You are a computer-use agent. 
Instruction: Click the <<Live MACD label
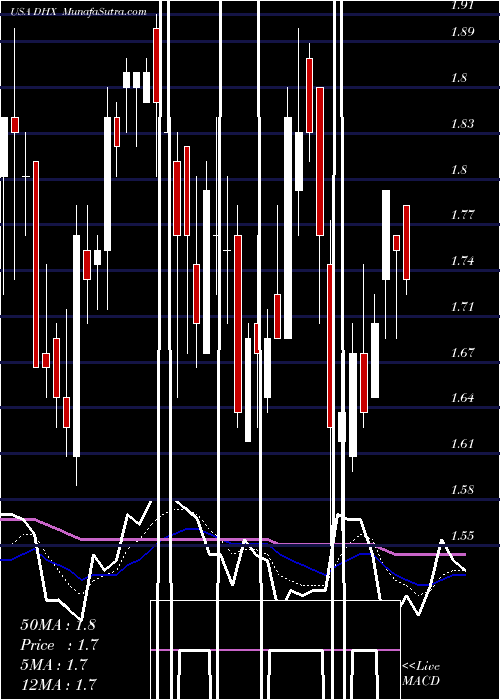(x=421, y=673)
